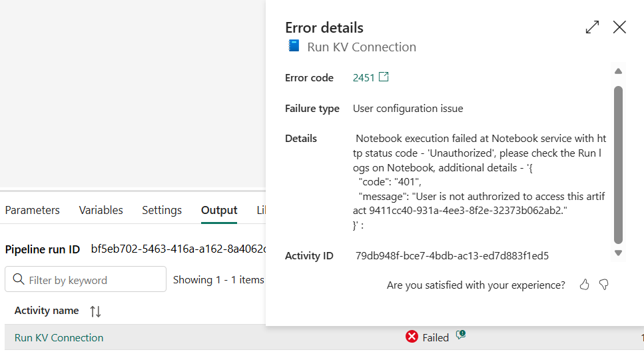Click the magnifier icon in the filter box
Image resolution: width=644 pixels, height=354 pixels.
pyautogui.click(x=19, y=280)
